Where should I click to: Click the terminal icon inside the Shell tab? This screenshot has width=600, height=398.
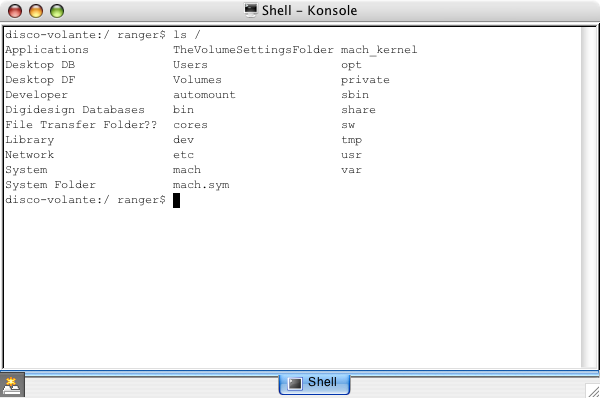[x=295, y=383]
